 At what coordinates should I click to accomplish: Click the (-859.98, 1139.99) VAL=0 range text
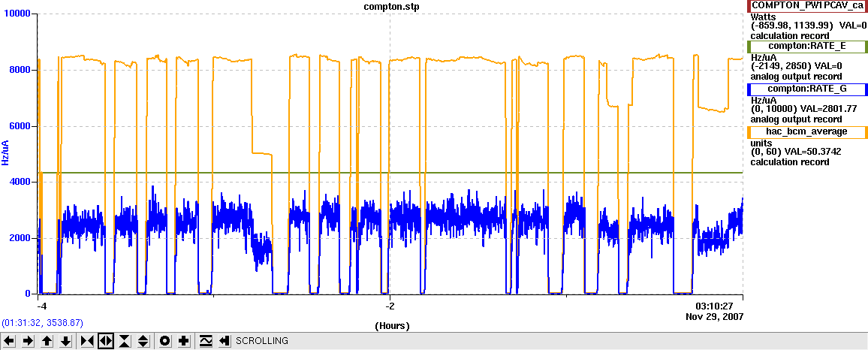pos(808,26)
